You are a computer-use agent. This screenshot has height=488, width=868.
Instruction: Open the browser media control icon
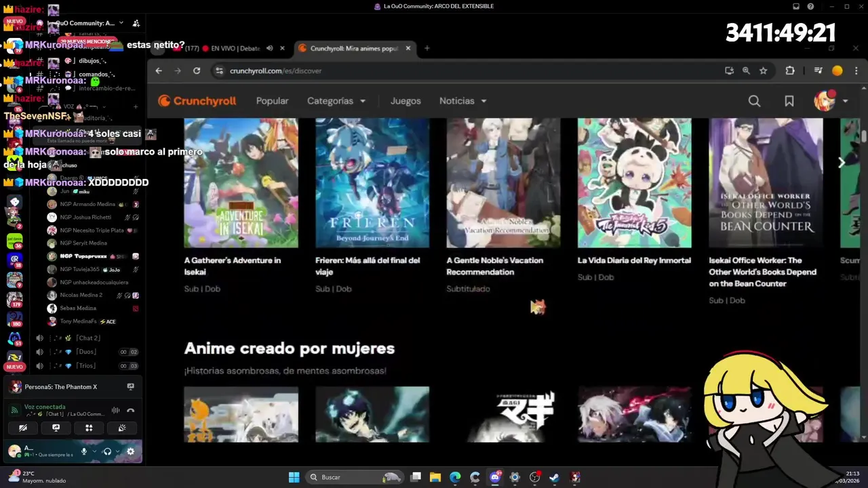(818, 70)
